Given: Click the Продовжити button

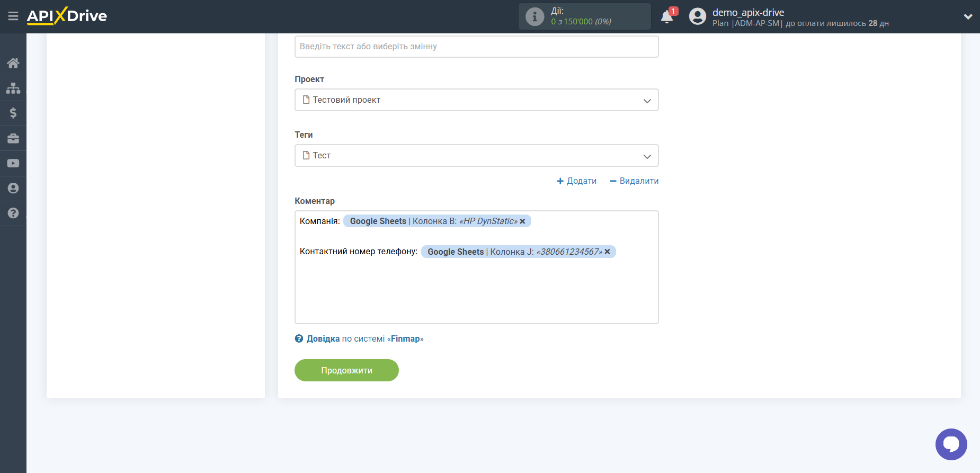Looking at the screenshot, I should 346,370.
